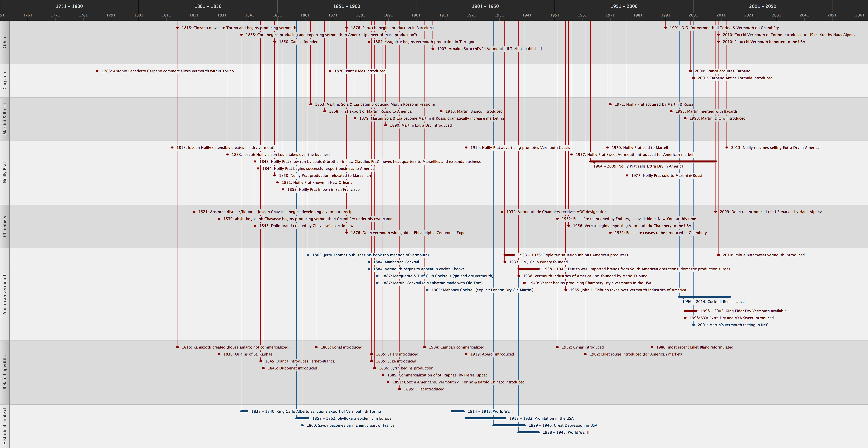Select the 1801 – 1850 period header
Image resolution: width=868 pixels, height=448 pixels.
(208, 6)
